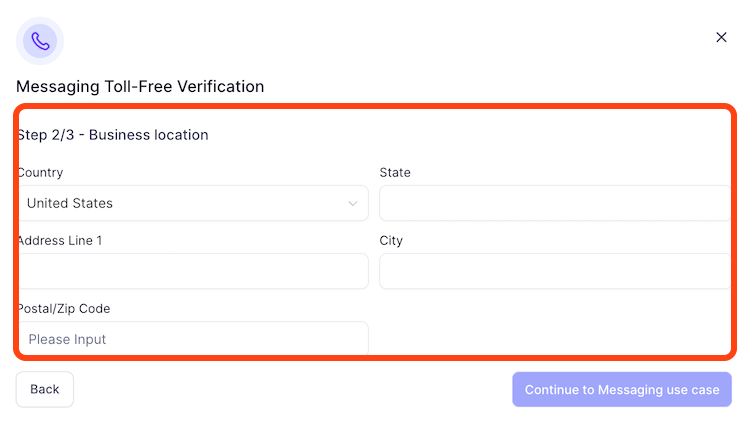
Task: Click the purple phone icon
Action: (x=40, y=41)
